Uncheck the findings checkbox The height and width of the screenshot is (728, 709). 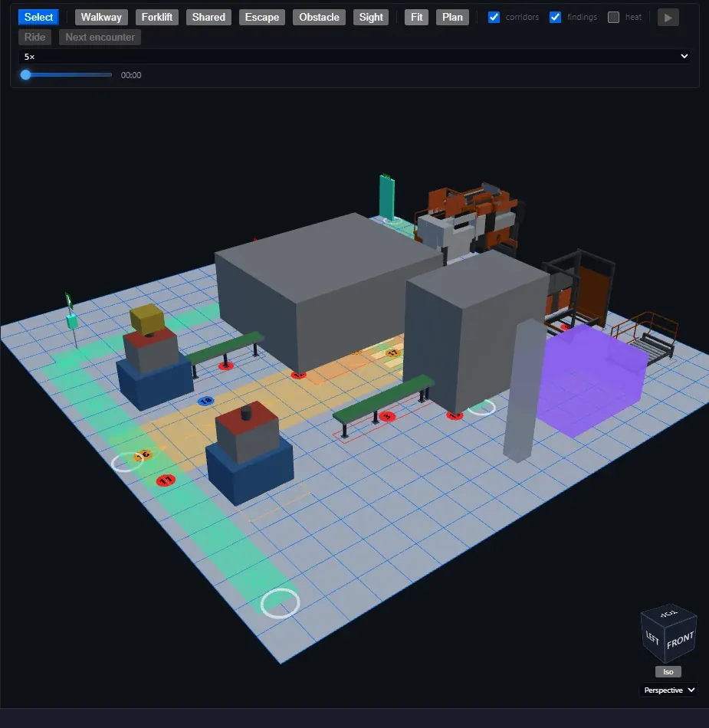pyautogui.click(x=555, y=17)
